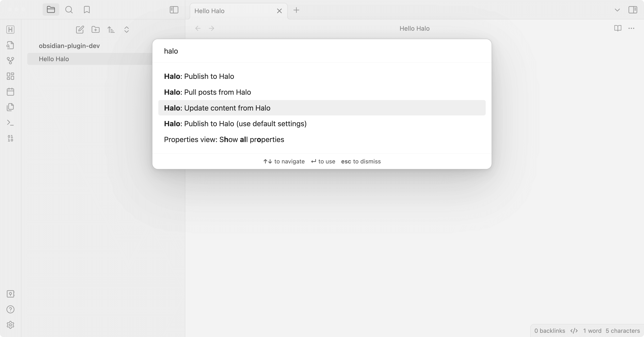
Task: Toggle the left sidebar collapse
Action: (174, 10)
